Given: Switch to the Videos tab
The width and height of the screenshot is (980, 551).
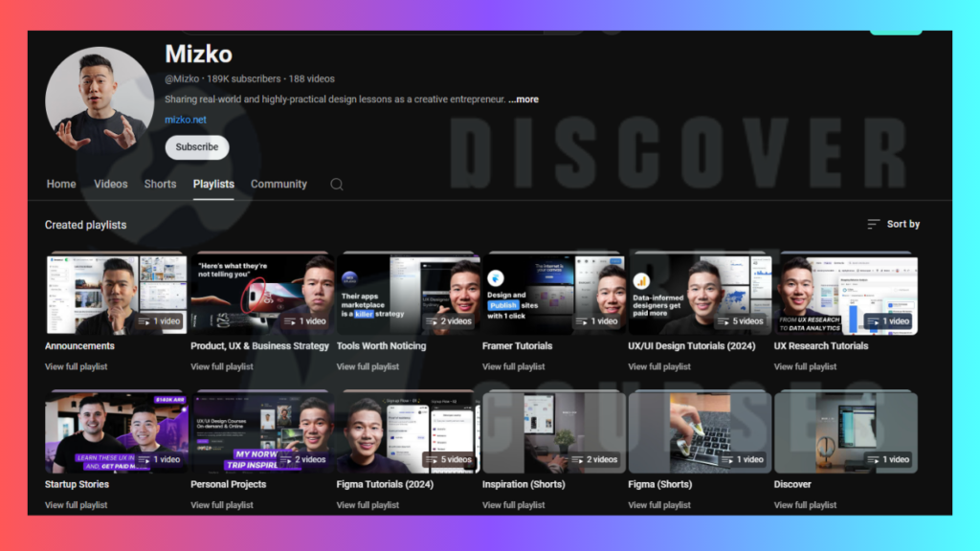Looking at the screenshot, I should tap(111, 185).
